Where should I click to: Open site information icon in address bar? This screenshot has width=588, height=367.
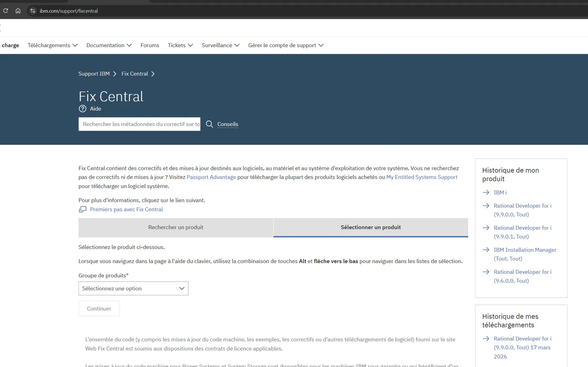(x=33, y=11)
